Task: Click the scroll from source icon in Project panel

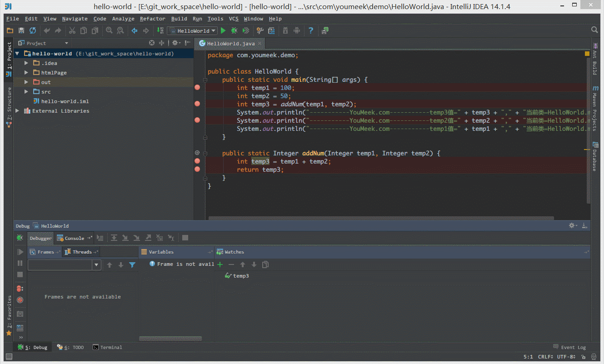Action: 152,43
